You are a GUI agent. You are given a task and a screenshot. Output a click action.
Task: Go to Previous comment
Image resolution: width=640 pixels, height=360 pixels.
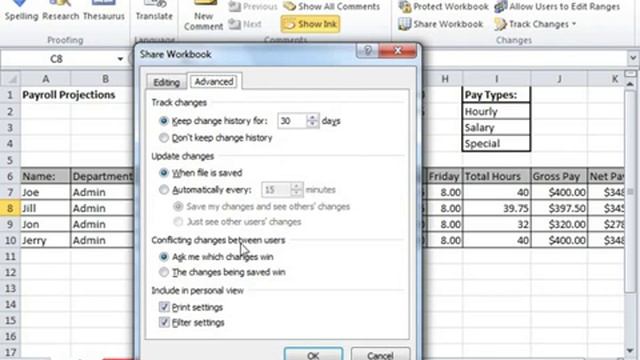point(253,7)
